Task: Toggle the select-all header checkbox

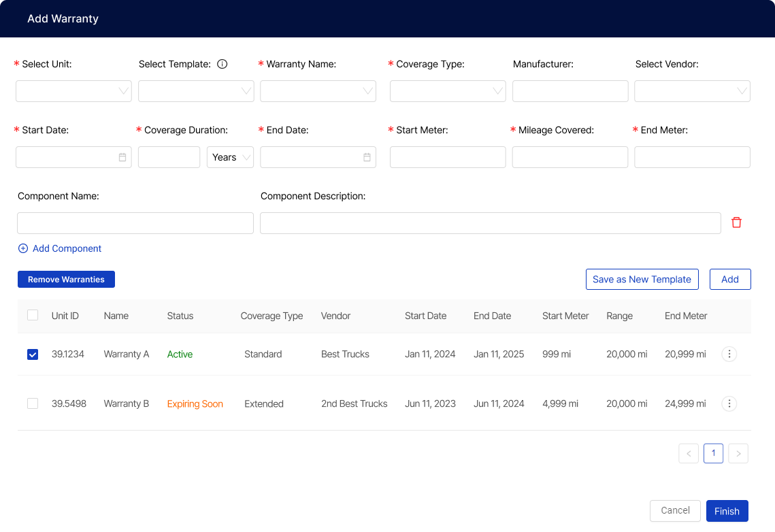Action: tap(33, 315)
